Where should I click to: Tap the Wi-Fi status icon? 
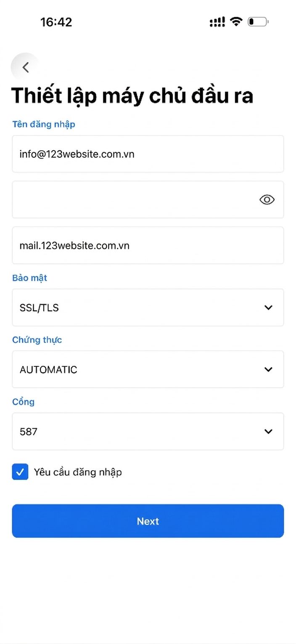237,22
